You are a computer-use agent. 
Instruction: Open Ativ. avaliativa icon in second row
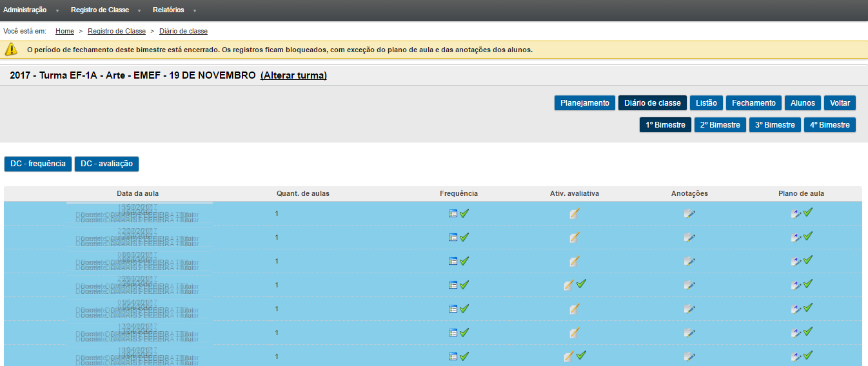(574, 237)
